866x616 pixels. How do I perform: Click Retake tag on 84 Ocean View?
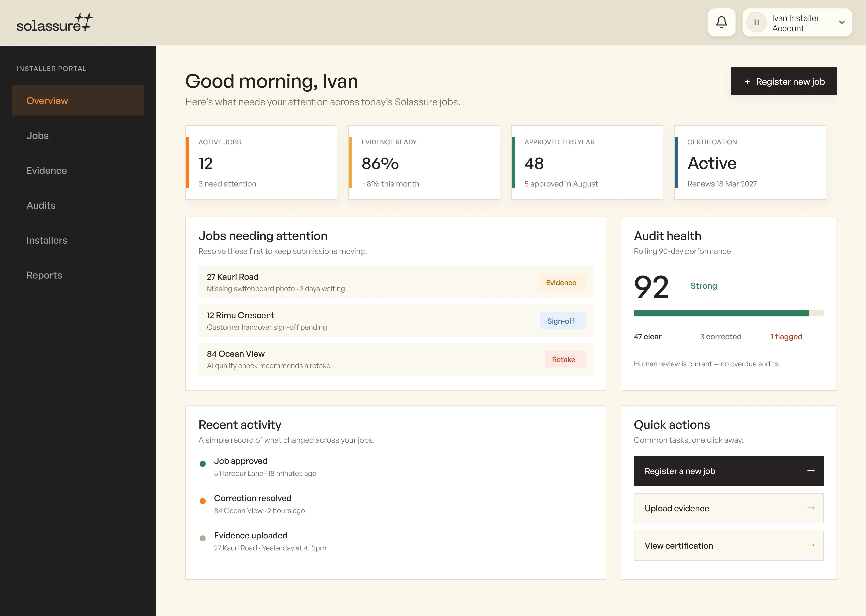(x=565, y=360)
